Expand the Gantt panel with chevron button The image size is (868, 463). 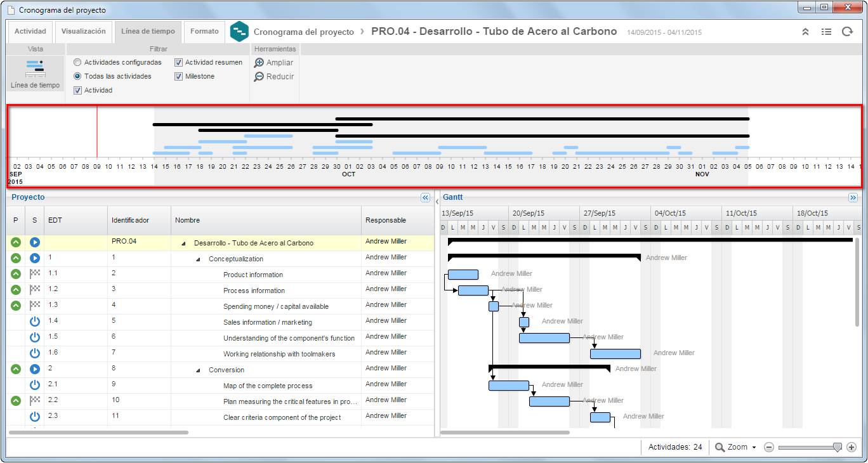pyautogui.click(x=853, y=198)
